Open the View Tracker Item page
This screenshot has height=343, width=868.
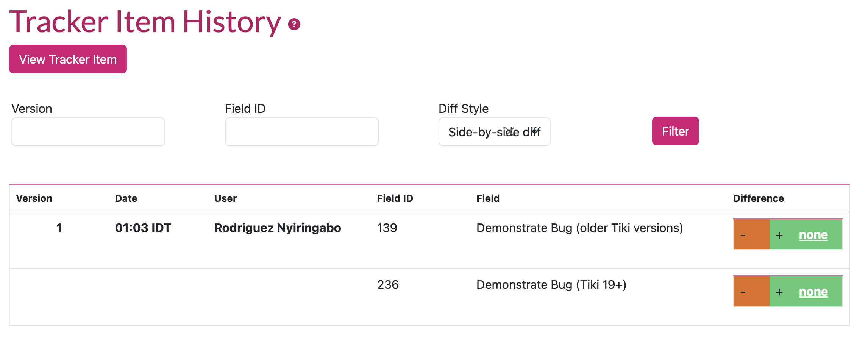coord(68,59)
